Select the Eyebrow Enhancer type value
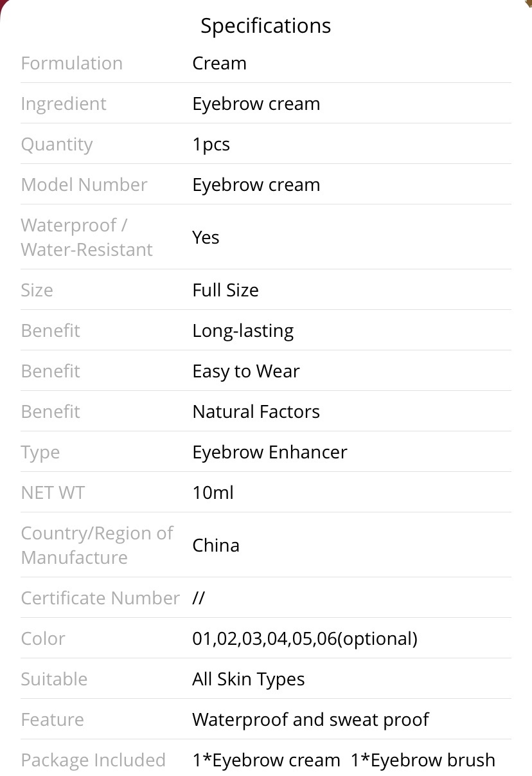This screenshot has height=776, width=532. pyautogui.click(x=270, y=452)
